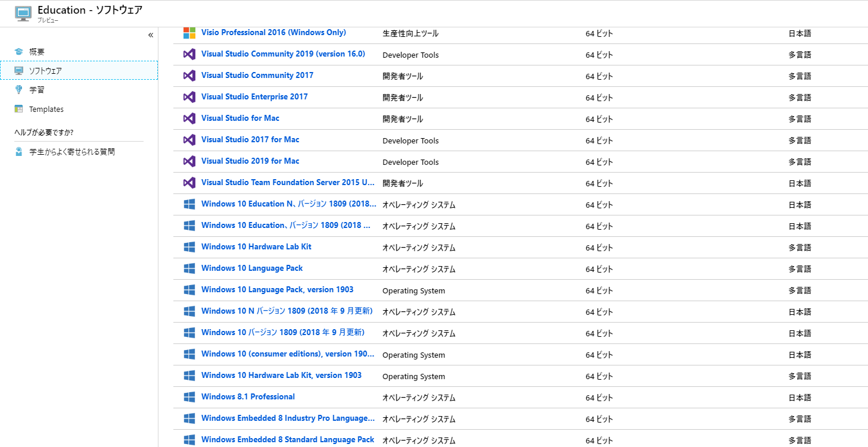This screenshot has width=868, height=447.
Task: Open Windows 10 Education、バージョン 1809 link
Action: point(287,226)
